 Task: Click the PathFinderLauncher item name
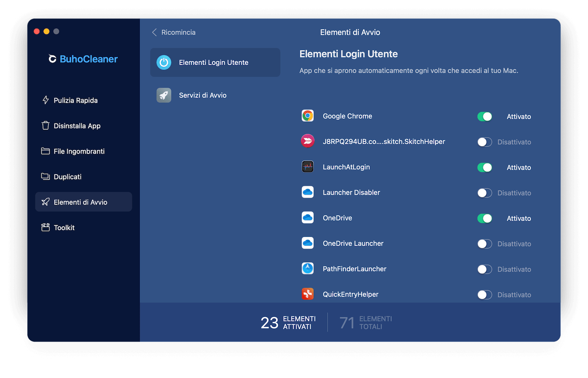pos(354,269)
